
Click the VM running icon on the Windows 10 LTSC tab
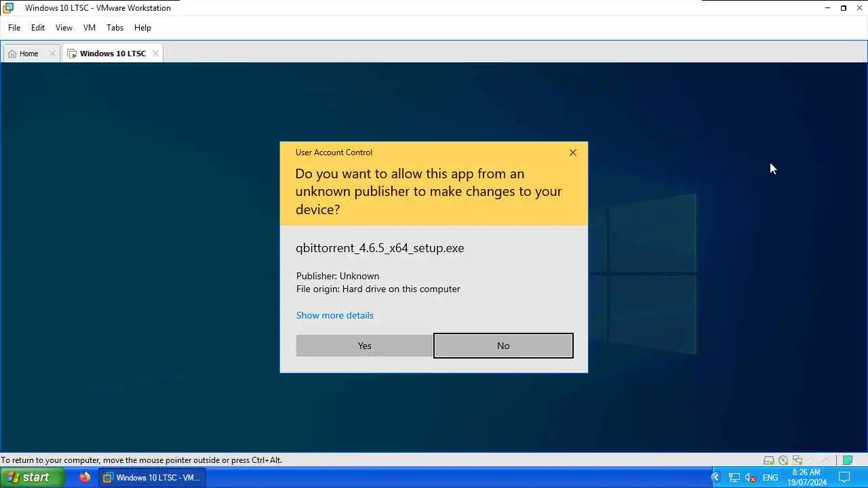72,54
